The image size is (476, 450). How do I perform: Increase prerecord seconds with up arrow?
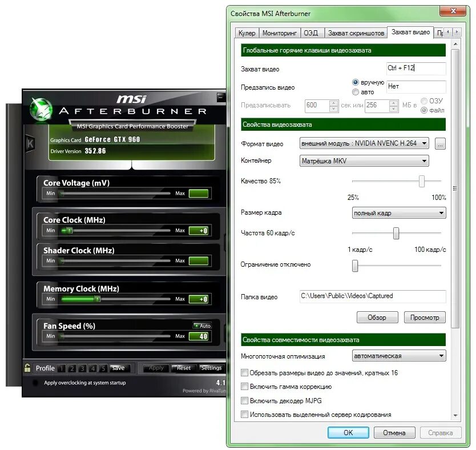click(334, 103)
